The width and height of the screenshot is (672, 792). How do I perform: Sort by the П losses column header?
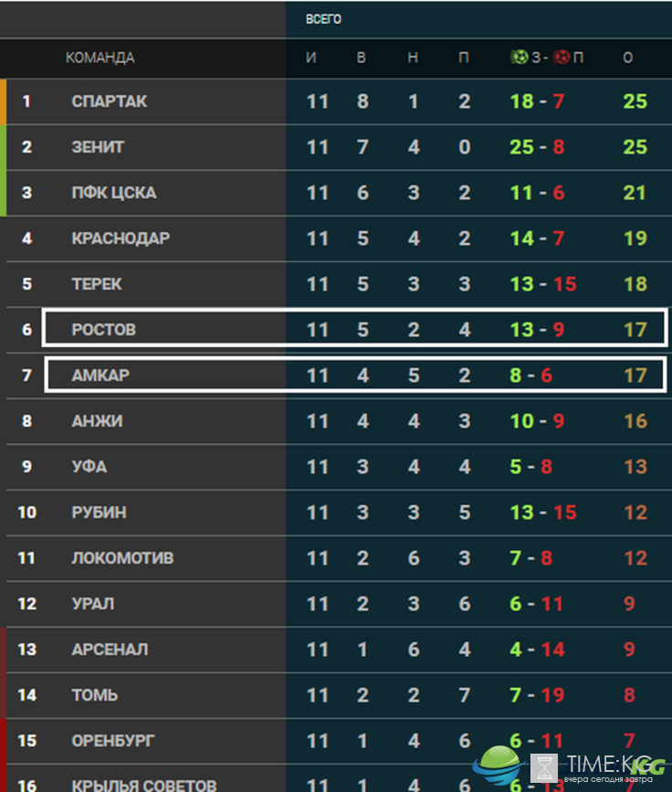coord(464,58)
